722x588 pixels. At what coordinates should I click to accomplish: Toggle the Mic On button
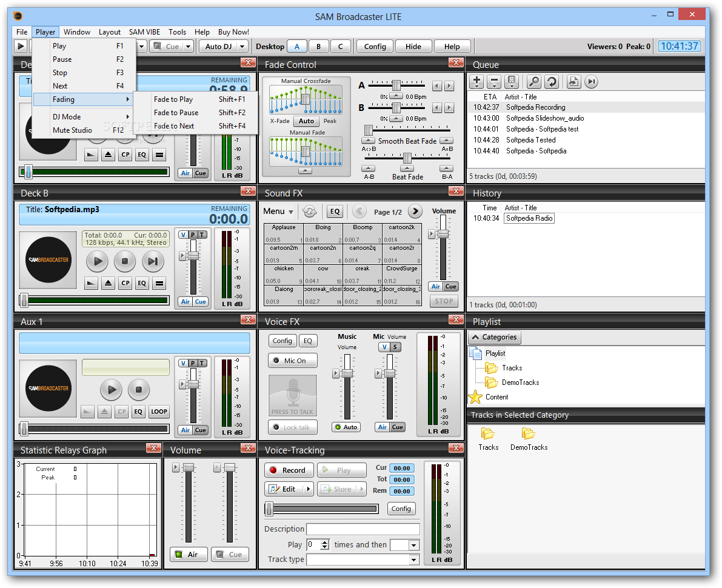293,361
